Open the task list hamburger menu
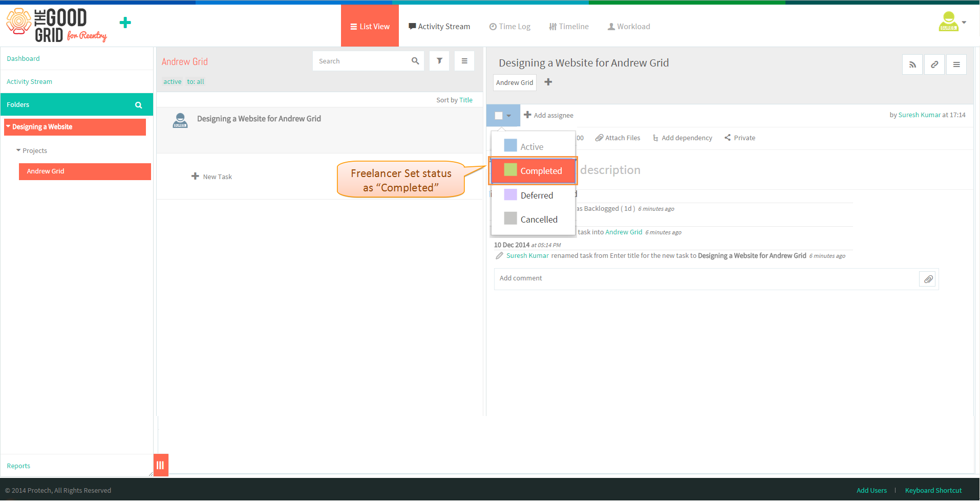 [x=464, y=61]
